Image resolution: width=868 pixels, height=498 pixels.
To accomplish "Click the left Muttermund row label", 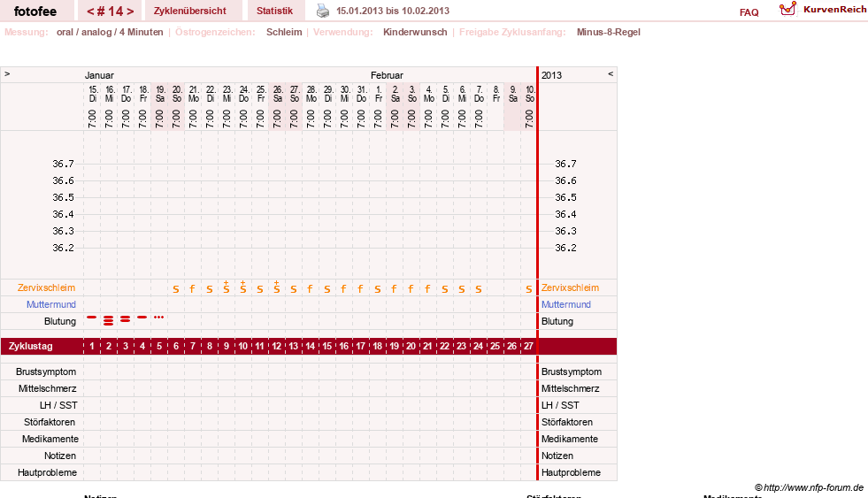I will pyautogui.click(x=51, y=304).
